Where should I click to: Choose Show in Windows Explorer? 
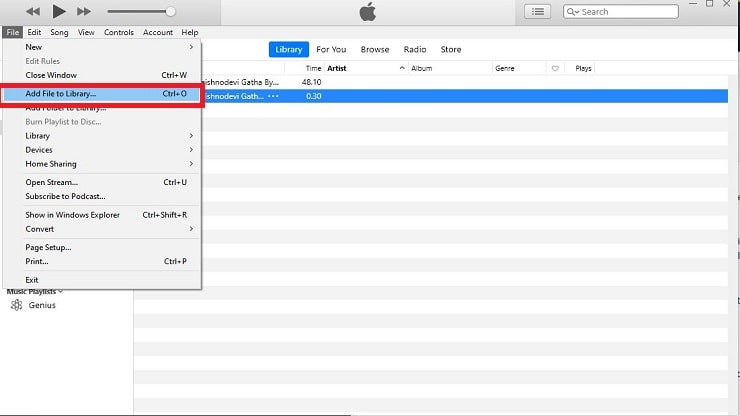coord(102,215)
